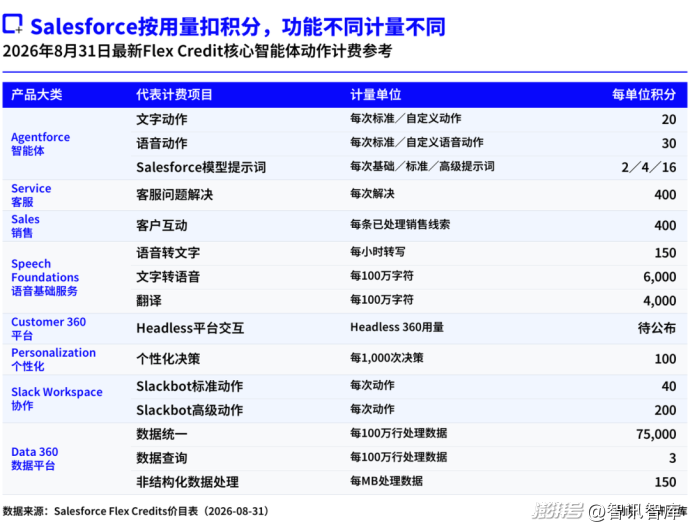This screenshot has width=690, height=532.
Task: Click the "Slackbot标准动作" item cell
Action: [x=190, y=386]
